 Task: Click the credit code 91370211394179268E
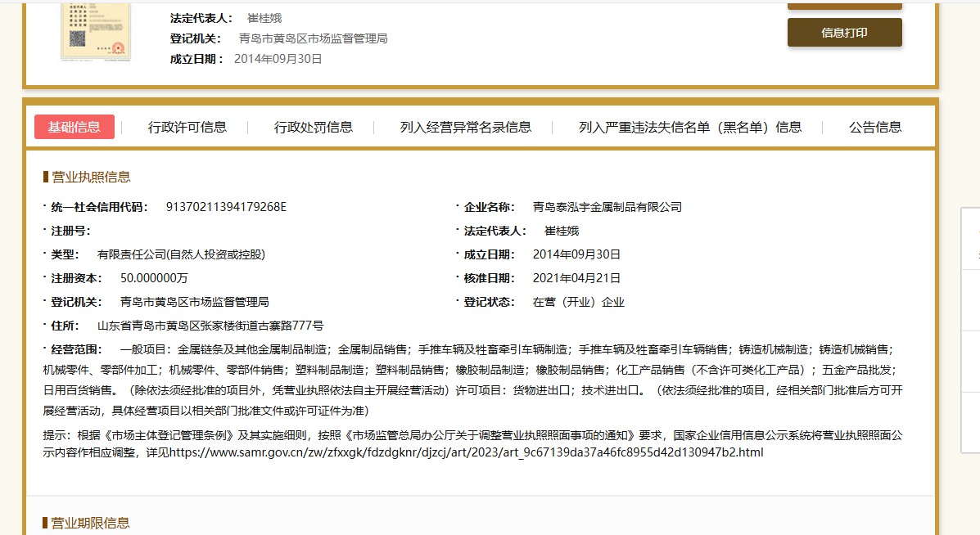click(x=226, y=207)
